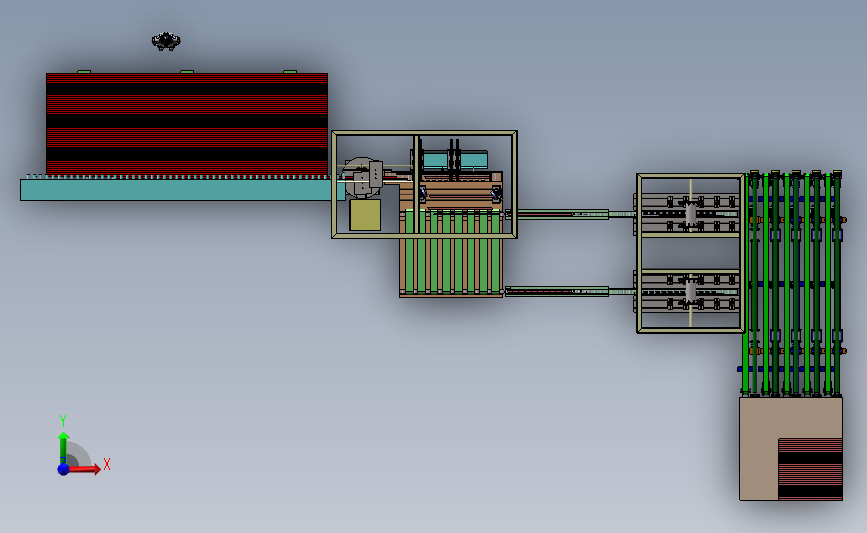Select the small red striped stack on the tan base

[x=810, y=469]
